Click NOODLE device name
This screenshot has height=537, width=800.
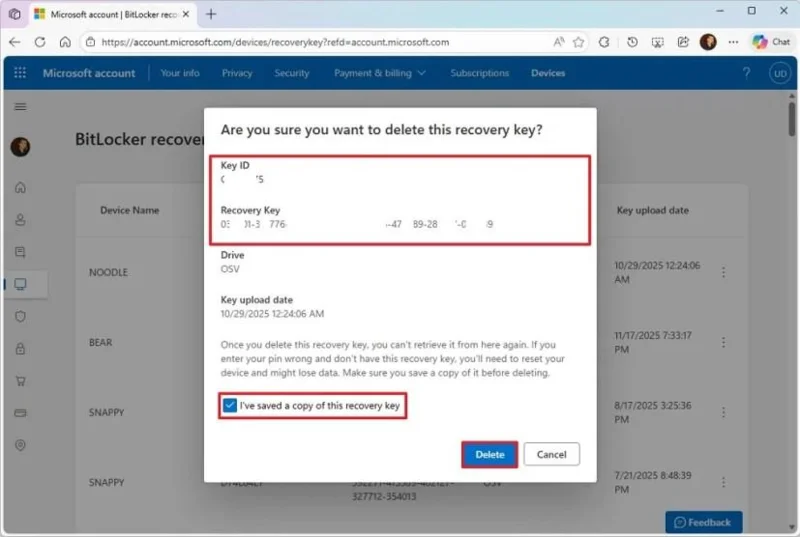[108, 272]
